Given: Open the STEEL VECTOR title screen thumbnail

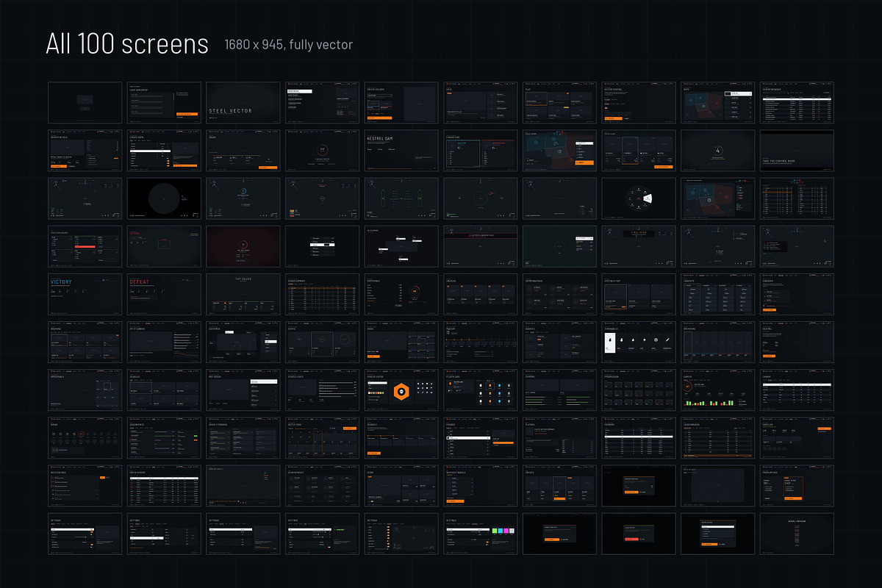Looking at the screenshot, I should 243,102.
